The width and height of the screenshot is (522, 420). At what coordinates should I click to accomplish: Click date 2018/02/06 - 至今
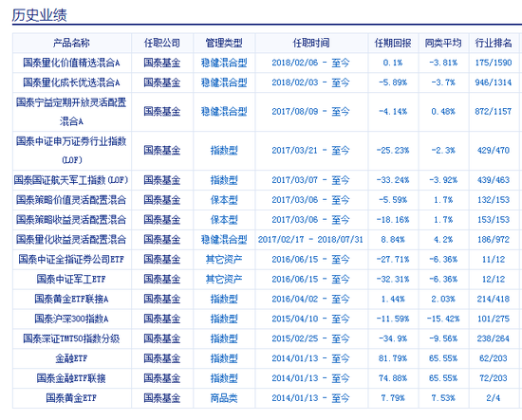(310, 63)
